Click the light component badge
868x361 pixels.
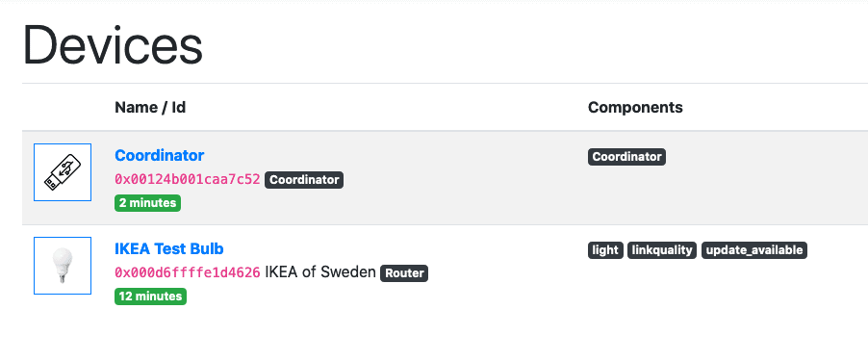605,250
